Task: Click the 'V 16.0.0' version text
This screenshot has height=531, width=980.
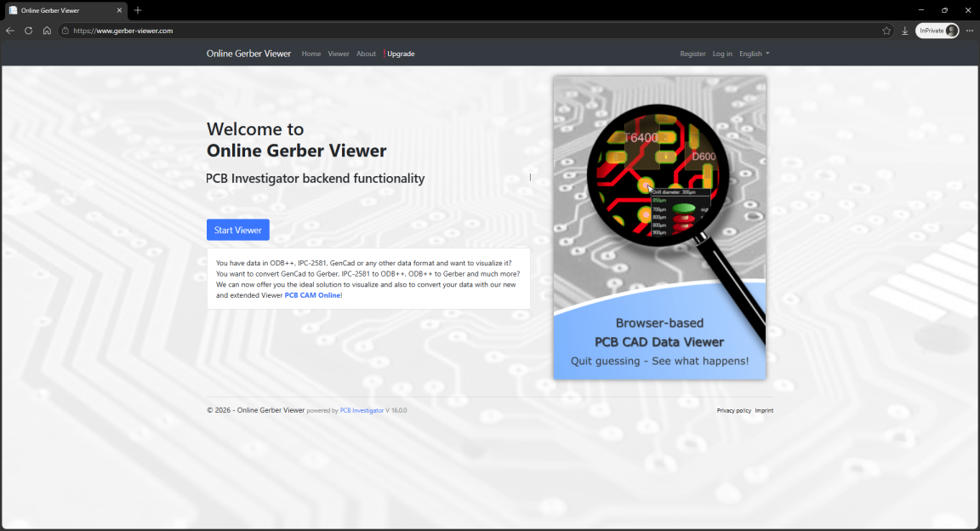Action: (x=396, y=411)
